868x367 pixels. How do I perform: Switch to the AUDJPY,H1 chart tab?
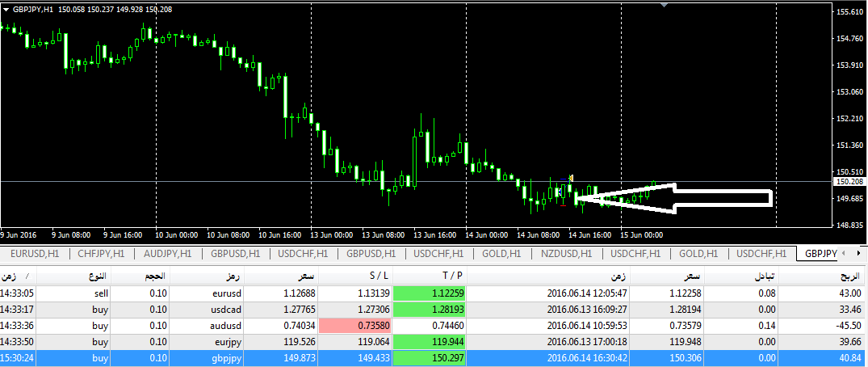(x=167, y=254)
